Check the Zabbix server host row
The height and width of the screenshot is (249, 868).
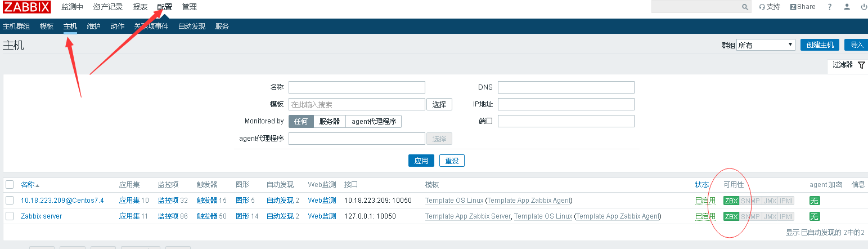10,216
